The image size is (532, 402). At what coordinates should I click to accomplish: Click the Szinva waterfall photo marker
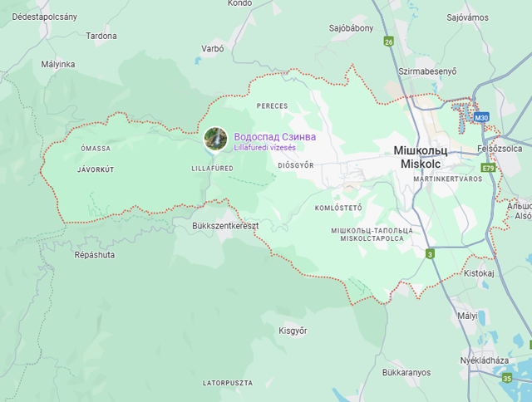tap(215, 139)
